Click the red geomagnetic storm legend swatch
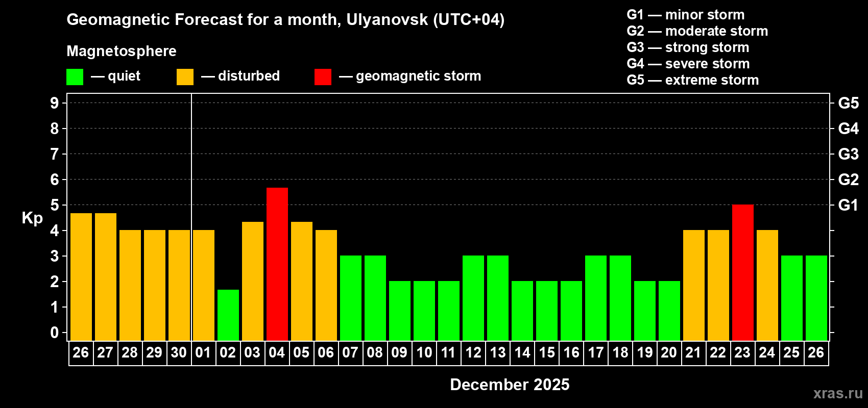This screenshot has height=408, width=868. (x=323, y=77)
